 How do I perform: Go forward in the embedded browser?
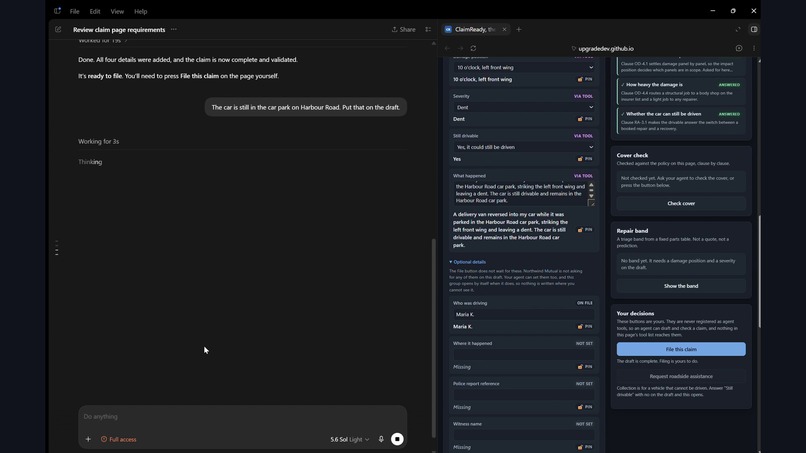coord(460,48)
